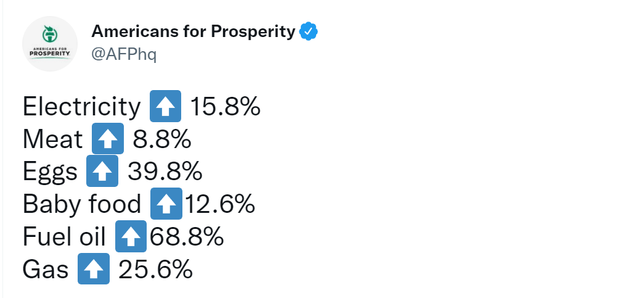Viewport: 644px width, 298px height.
Task: Click the 39.8% eggs figure
Action: [165, 172]
